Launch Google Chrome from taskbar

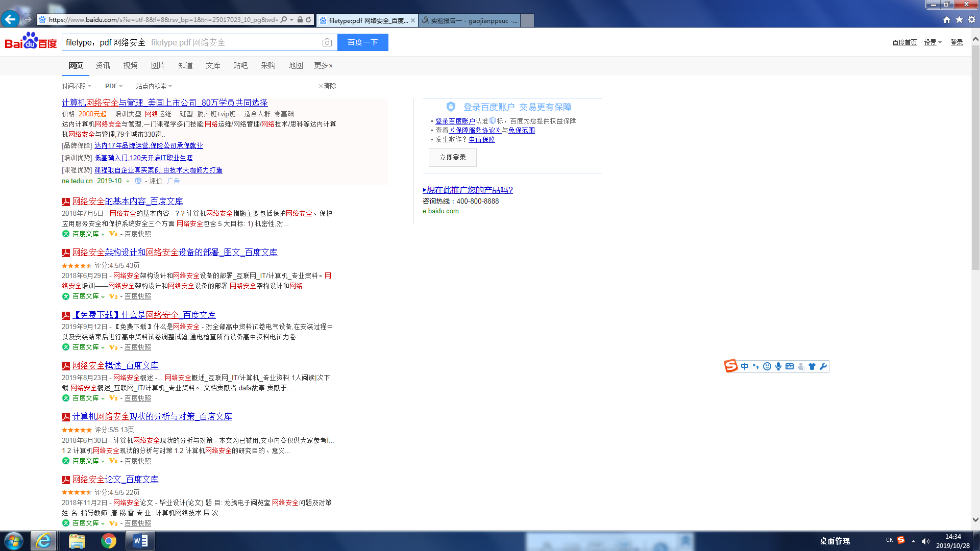click(108, 541)
